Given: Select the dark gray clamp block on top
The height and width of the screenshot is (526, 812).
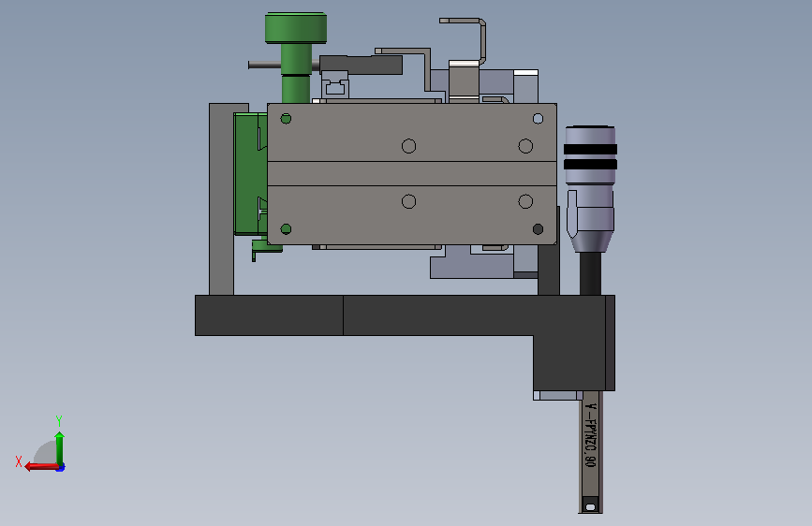Looking at the screenshot, I should point(361,65).
